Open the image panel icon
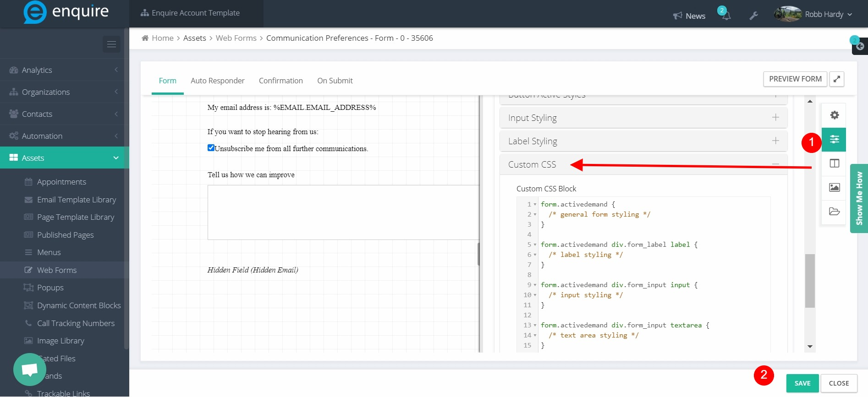This screenshot has height=397, width=868. pyautogui.click(x=834, y=187)
